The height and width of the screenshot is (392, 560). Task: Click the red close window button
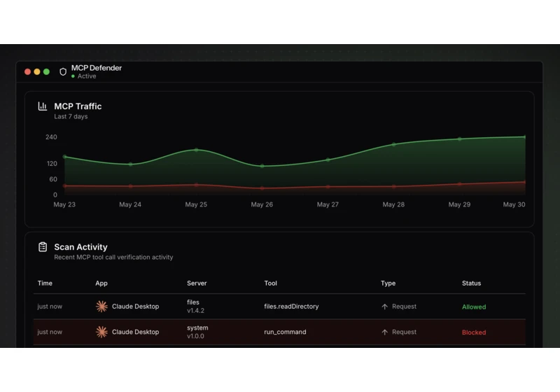pyautogui.click(x=27, y=72)
